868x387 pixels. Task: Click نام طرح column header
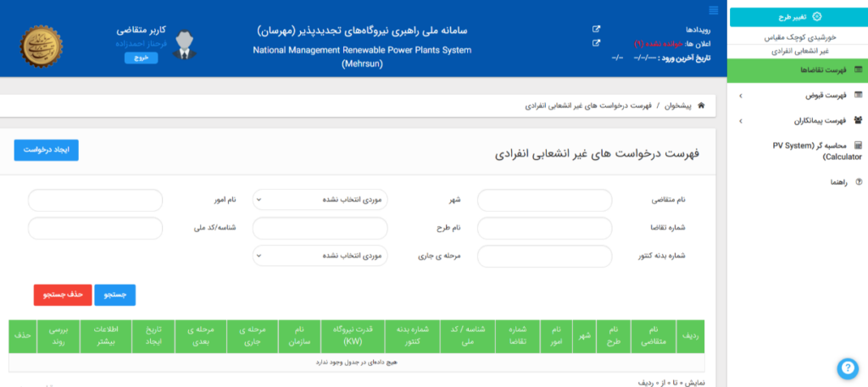coord(614,336)
